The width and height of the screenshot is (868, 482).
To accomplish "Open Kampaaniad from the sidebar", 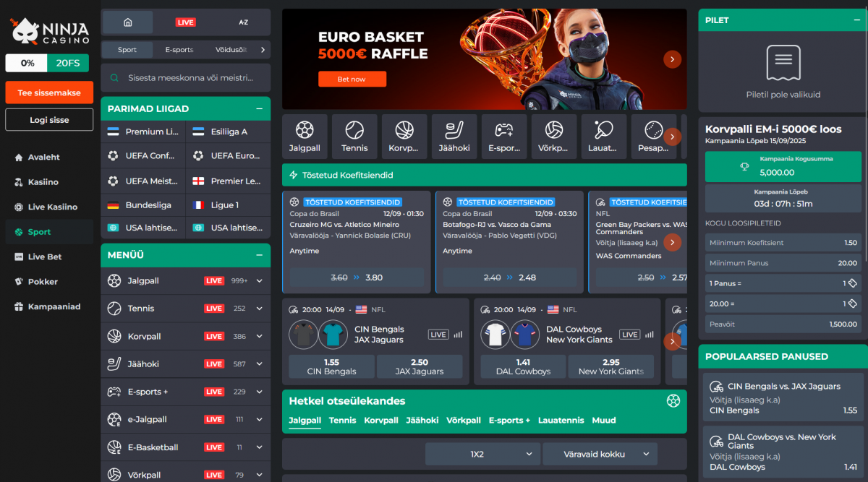I will (x=48, y=306).
